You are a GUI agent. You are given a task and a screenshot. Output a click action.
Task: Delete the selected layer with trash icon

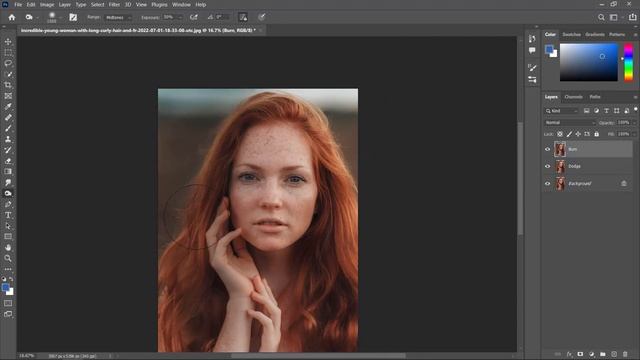point(625,354)
